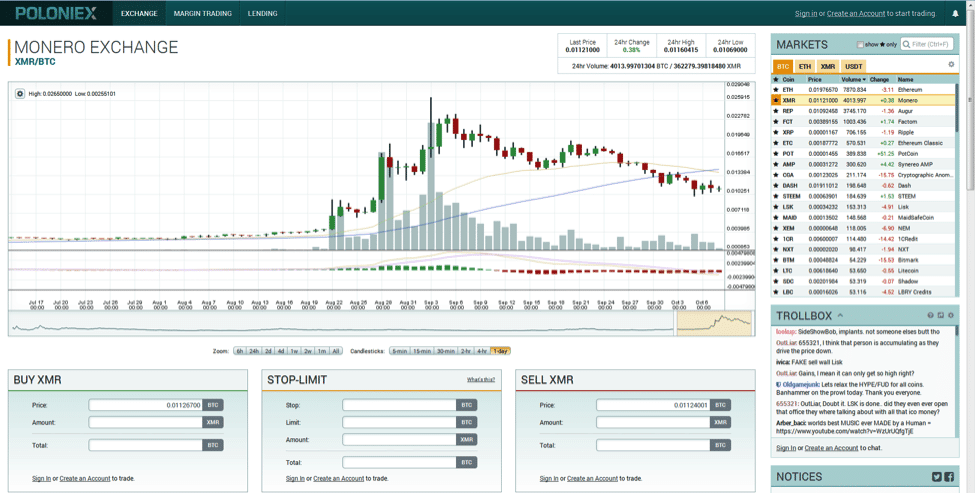Open the Margin Trading tab
Viewport: 975px width, 494px height.
(203, 13)
